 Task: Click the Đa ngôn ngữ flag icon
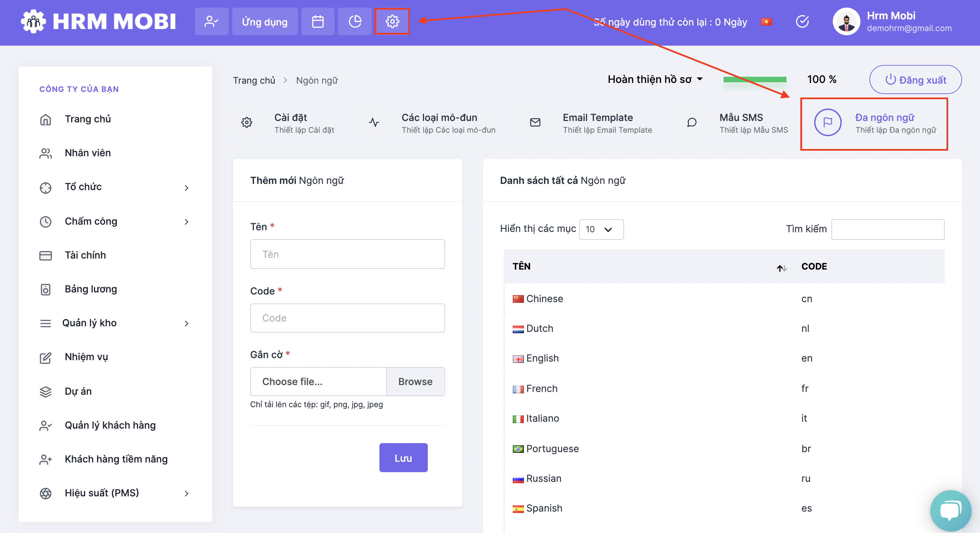coord(828,122)
